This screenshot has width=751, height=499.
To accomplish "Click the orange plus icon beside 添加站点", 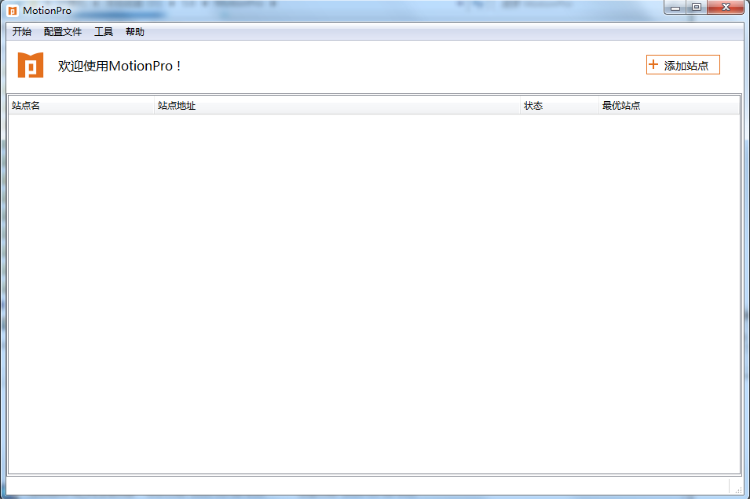I will tap(654, 65).
